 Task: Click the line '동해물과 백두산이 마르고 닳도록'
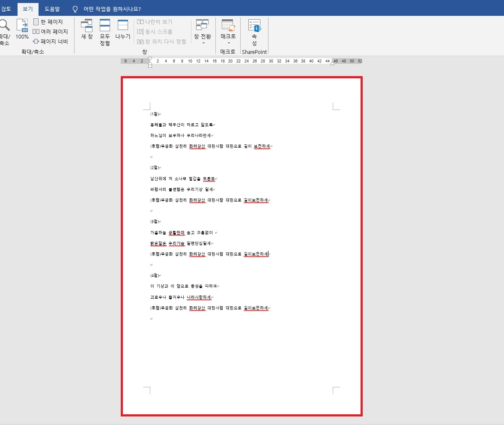pos(182,125)
